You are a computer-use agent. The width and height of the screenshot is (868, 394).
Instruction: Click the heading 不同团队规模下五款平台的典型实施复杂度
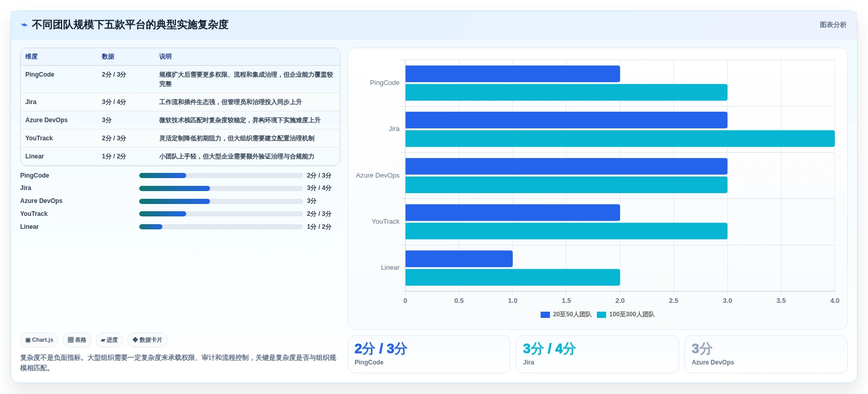[130, 25]
